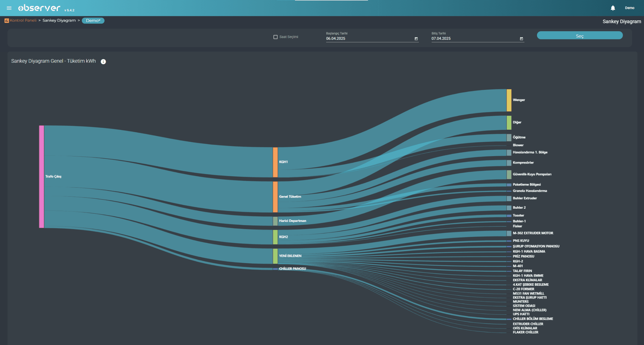This screenshot has width=644, height=345.
Task: Click the Sankey Diyagram Genel chart title
Action: (54, 61)
